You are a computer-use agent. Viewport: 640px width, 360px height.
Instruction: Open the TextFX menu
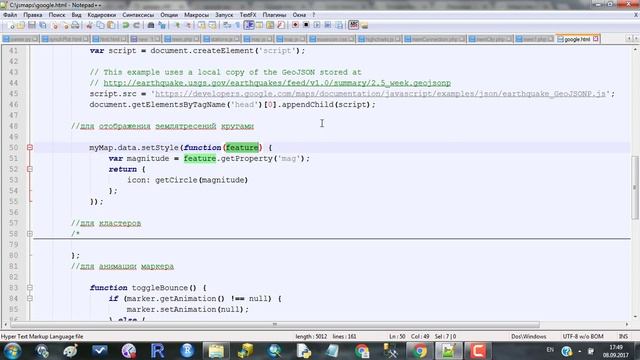[x=248, y=15]
